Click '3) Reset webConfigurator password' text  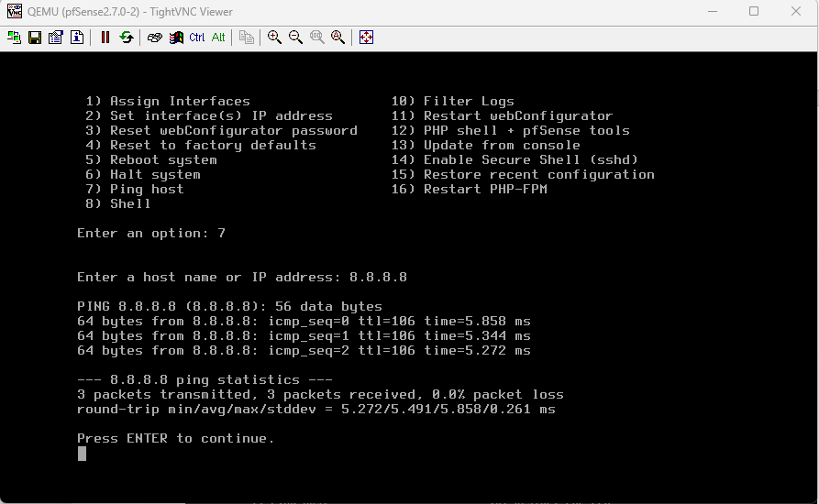tap(221, 130)
